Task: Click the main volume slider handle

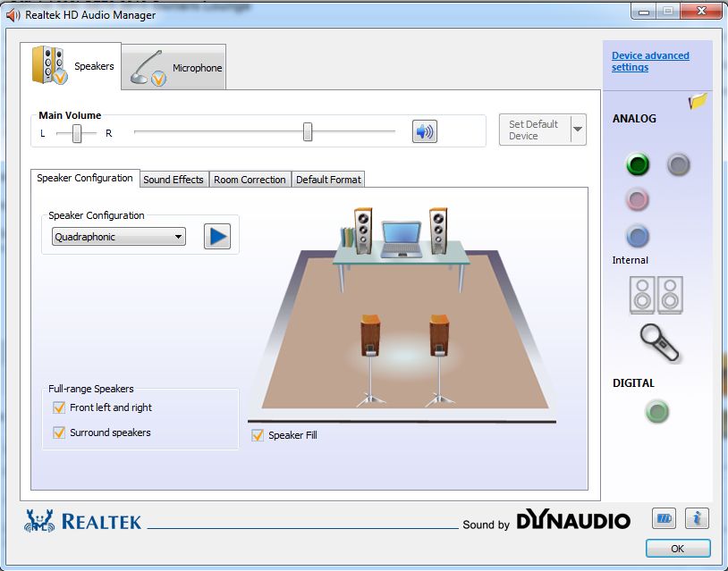Action: [308, 131]
